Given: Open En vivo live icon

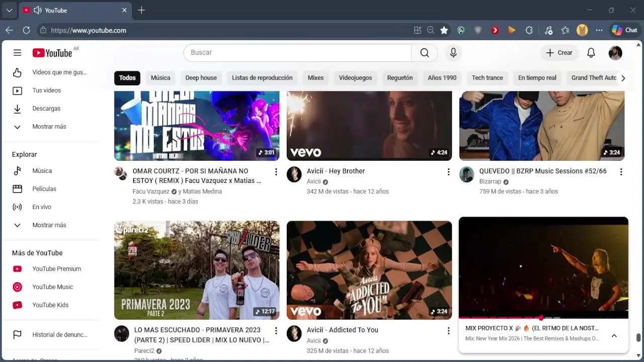Looking at the screenshot, I should [17, 207].
